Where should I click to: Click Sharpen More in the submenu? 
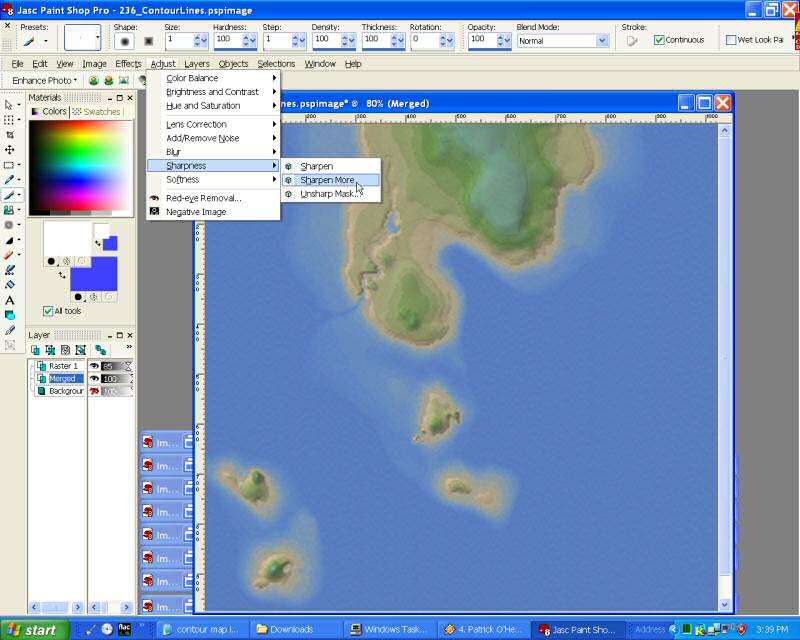pyautogui.click(x=327, y=180)
